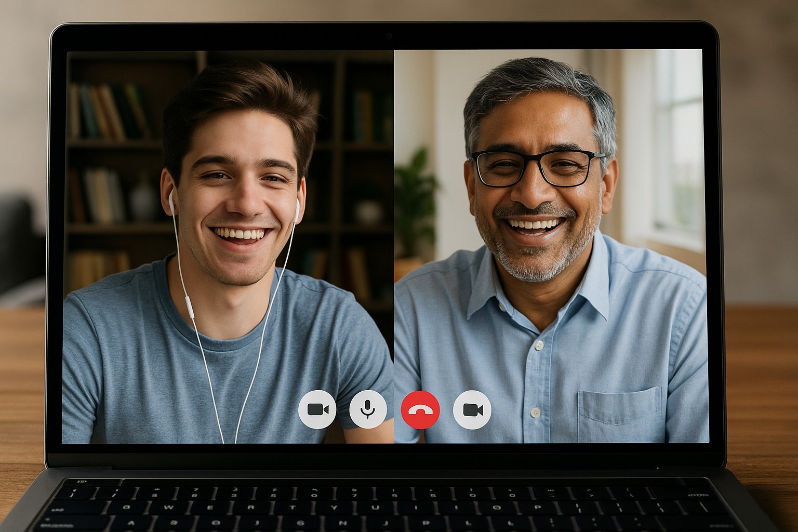Click the inline remote on the earphone cable
Image resolution: width=798 pixels, height=532 pixels.
click(190, 307)
